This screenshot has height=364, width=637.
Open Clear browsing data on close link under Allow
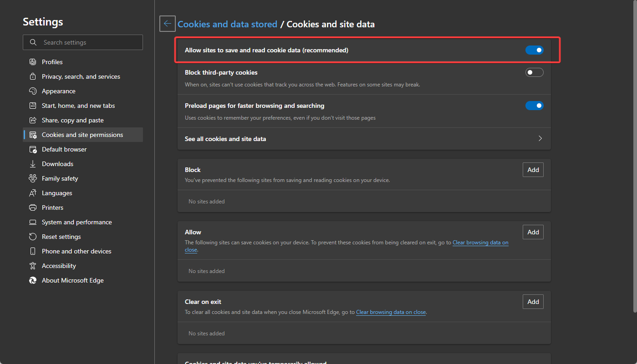click(x=480, y=243)
